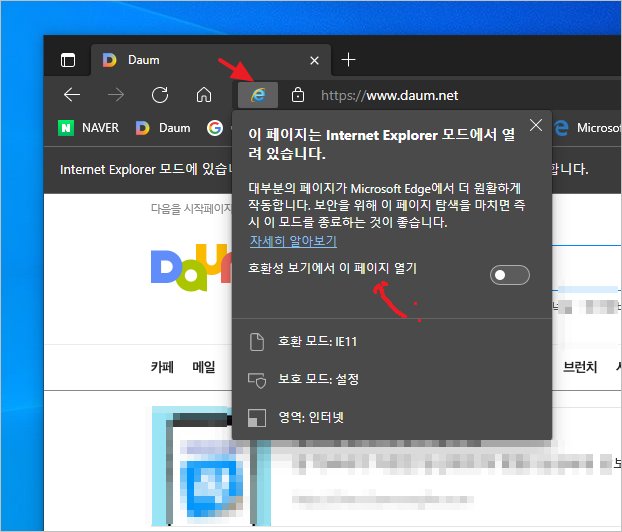Viewport: 622px width, 532px height.
Task: Click the Internet Explorer mode icon
Action: [258, 95]
